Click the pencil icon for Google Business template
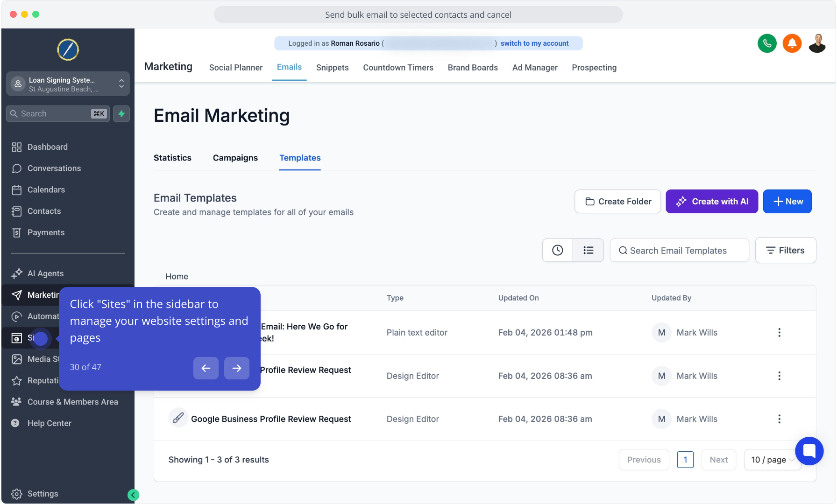 click(178, 419)
